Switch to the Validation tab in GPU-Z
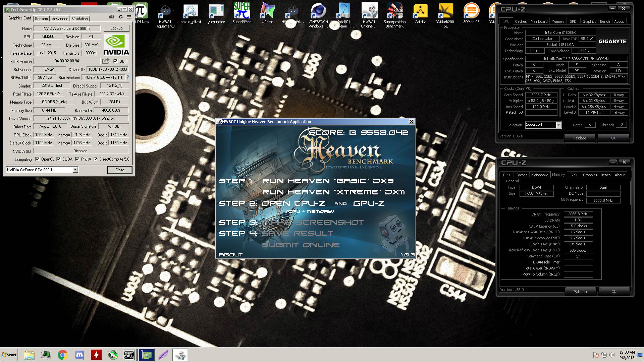 click(80, 19)
